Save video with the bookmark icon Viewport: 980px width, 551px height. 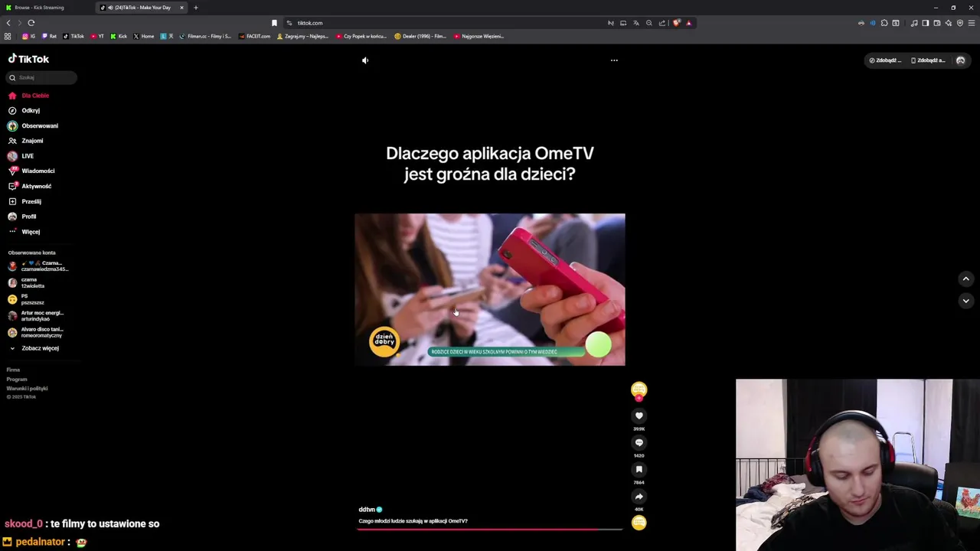coord(639,469)
